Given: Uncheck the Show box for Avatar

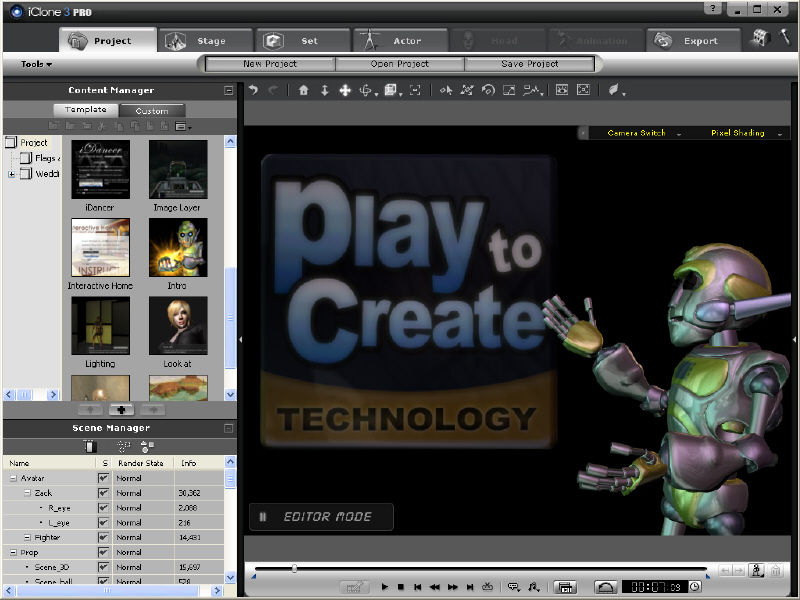Looking at the screenshot, I should [x=103, y=479].
